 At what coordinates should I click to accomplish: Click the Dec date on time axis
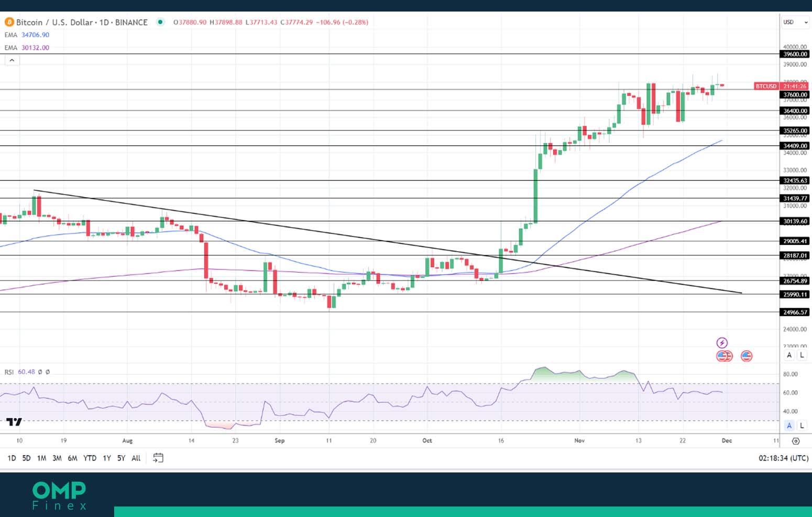point(727,440)
